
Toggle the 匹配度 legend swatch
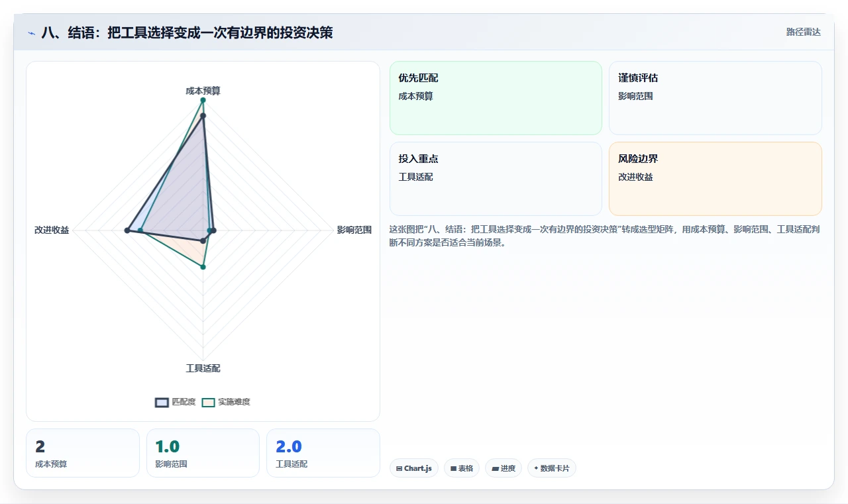[x=162, y=402]
